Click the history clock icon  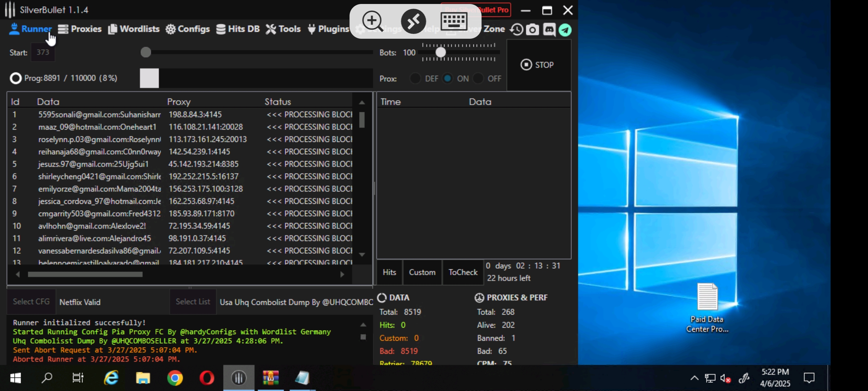(x=516, y=30)
